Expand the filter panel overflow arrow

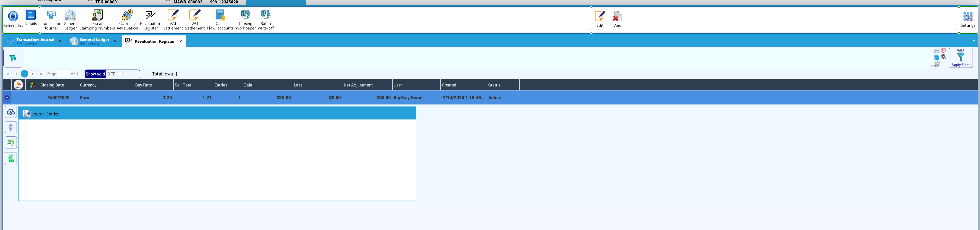click(x=931, y=66)
